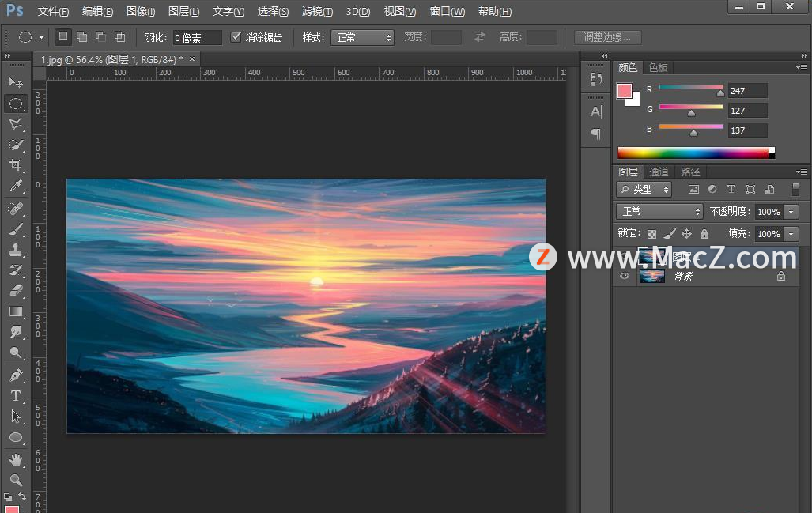Click the R red channel slider
The image size is (812, 513).
point(691,89)
